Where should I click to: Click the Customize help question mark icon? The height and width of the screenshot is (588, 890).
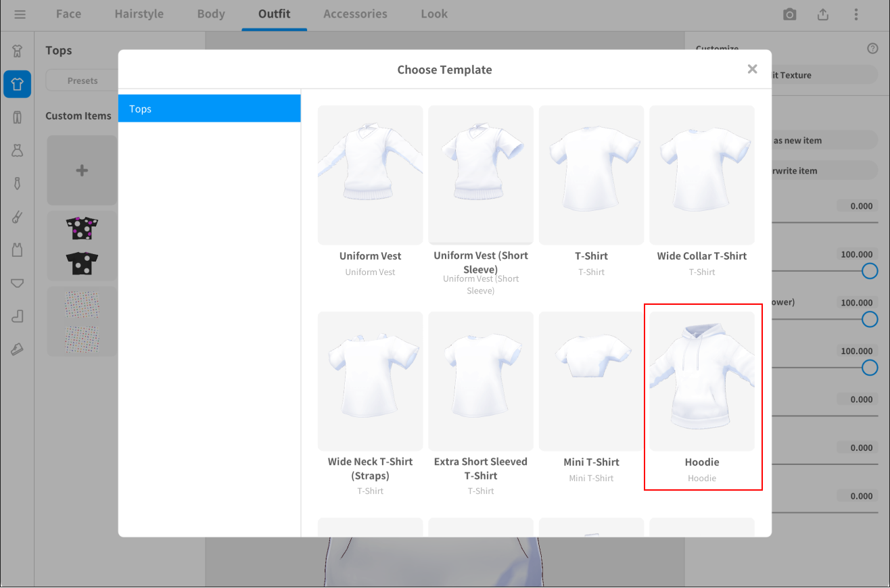[x=872, y=49]
